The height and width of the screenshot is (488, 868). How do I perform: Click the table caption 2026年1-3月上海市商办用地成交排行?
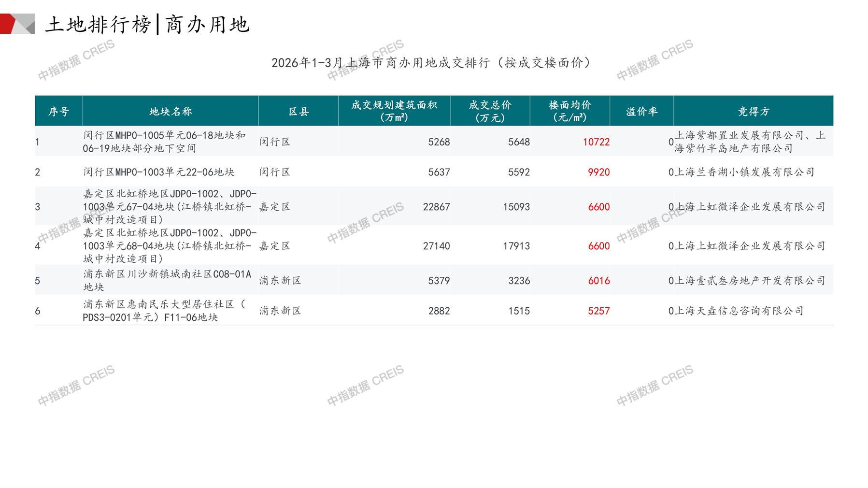tap(431, 63)
